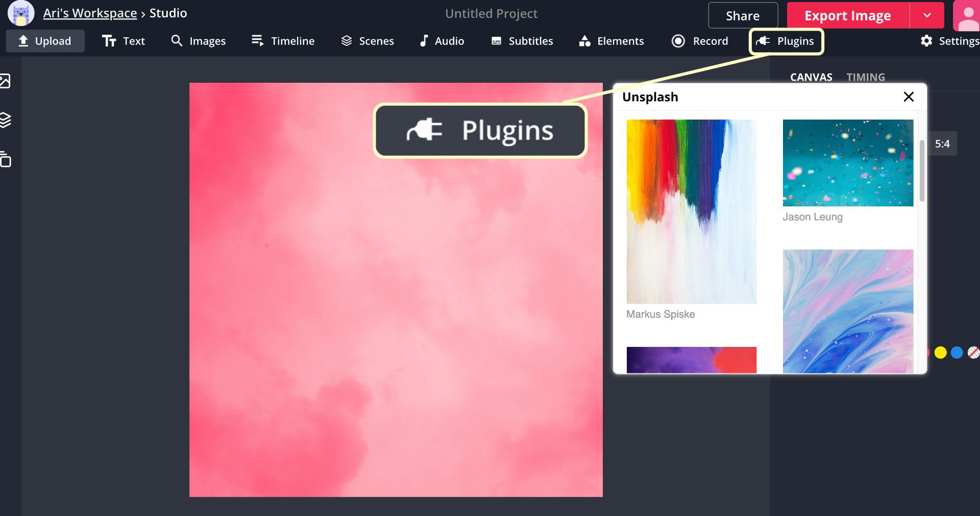
Task: Rename the Untitled Project title
Action: pyautogui.click(x=491, y=14)
